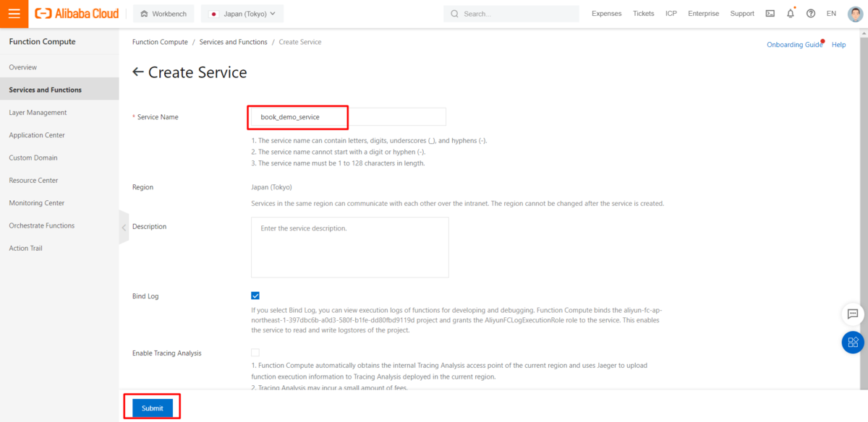Collapse the sidebar with the arrow handle
Screen dimensions: 868x422
pos(124,228)
